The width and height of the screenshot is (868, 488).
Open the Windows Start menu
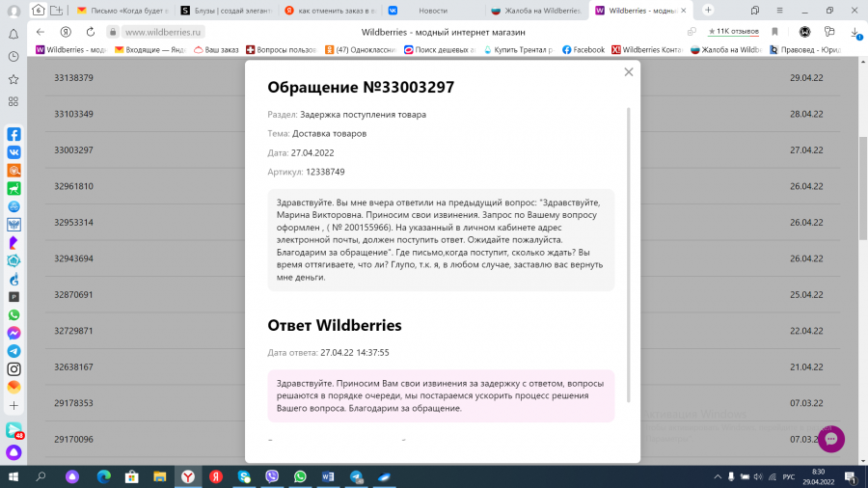(x=14, y=477)
